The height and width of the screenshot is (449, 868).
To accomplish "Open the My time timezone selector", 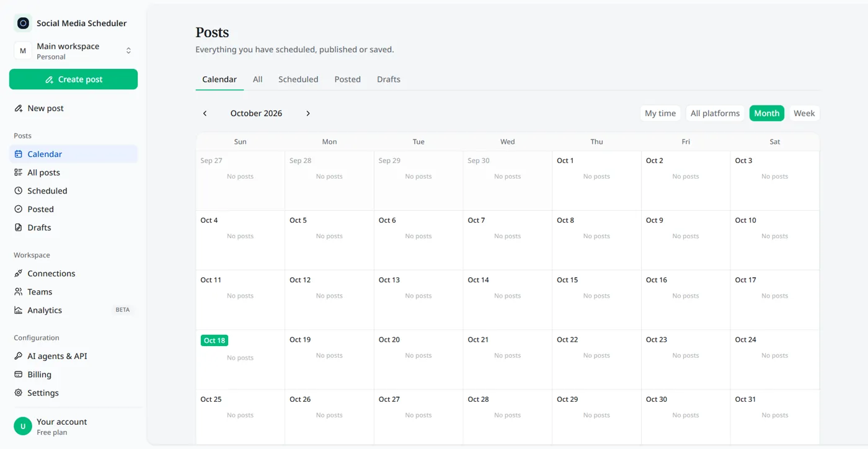I will click(x=660, y=113).
